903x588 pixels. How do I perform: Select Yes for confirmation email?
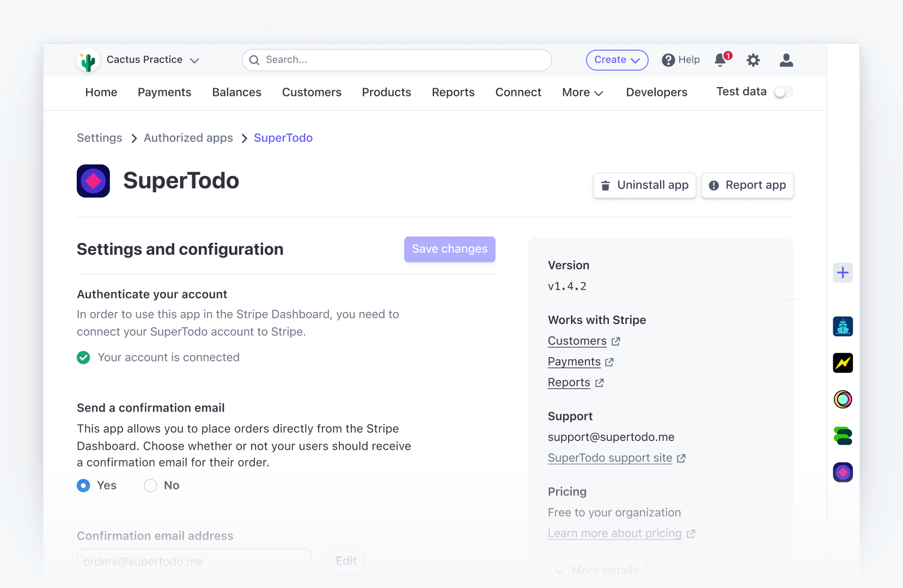tap(83, 485)
